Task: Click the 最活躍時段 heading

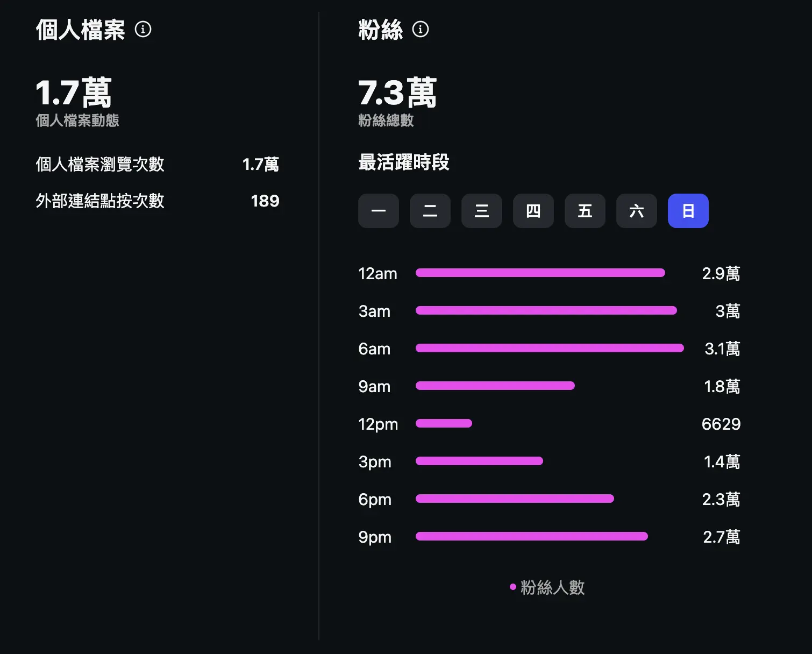Action: tap(404, 162)
